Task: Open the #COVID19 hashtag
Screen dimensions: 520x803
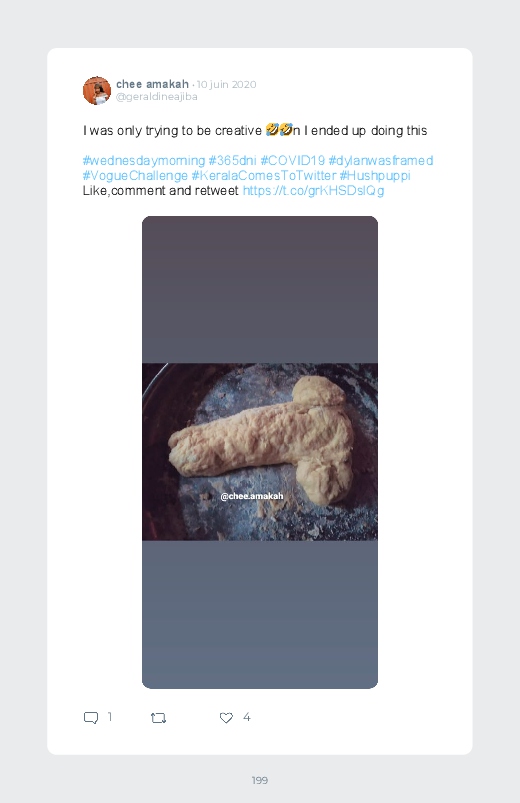Action: click(293, 160)
